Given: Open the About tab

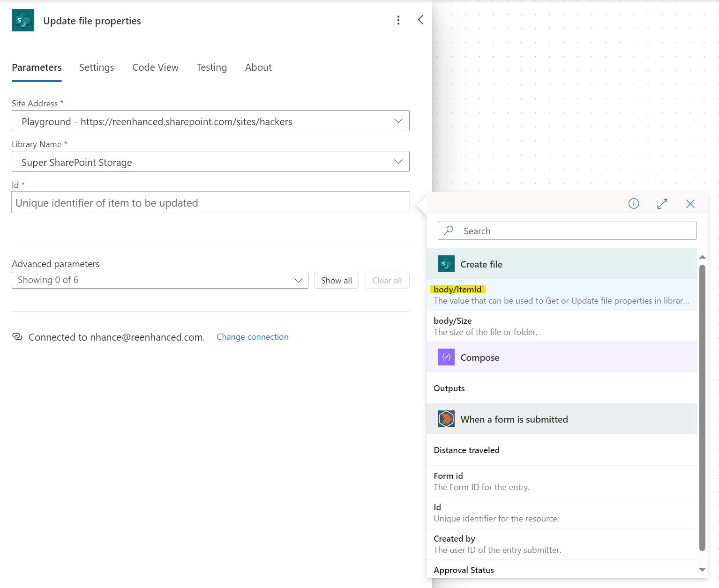Looking at the screenshot, I should pyautogui.click(x=258, y=67).
